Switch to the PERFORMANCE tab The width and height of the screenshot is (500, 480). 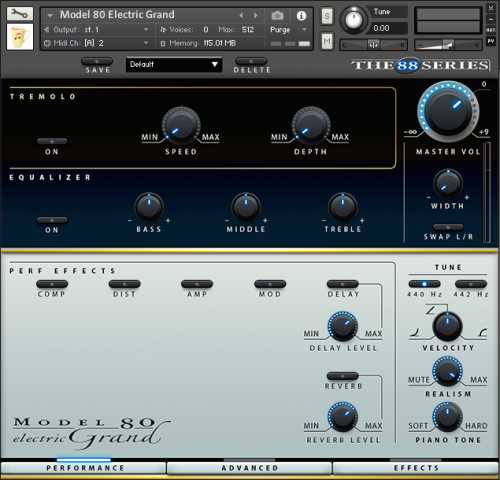83,468
